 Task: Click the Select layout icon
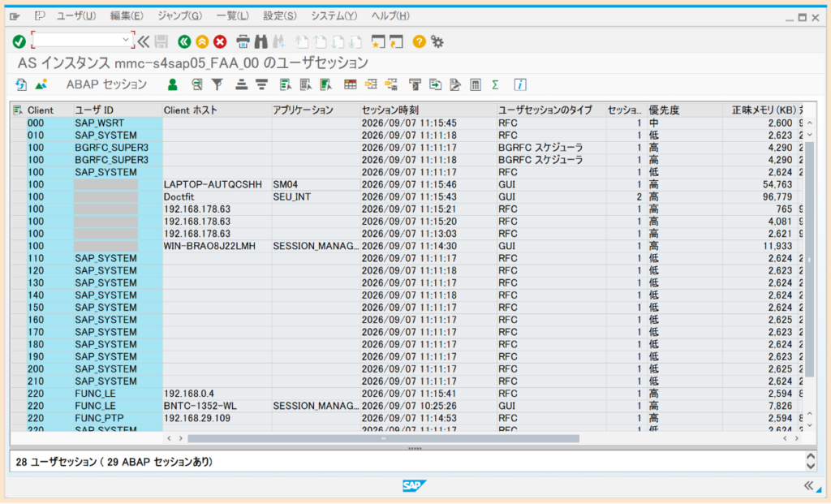pyautogui.click(x=370, y=84)
